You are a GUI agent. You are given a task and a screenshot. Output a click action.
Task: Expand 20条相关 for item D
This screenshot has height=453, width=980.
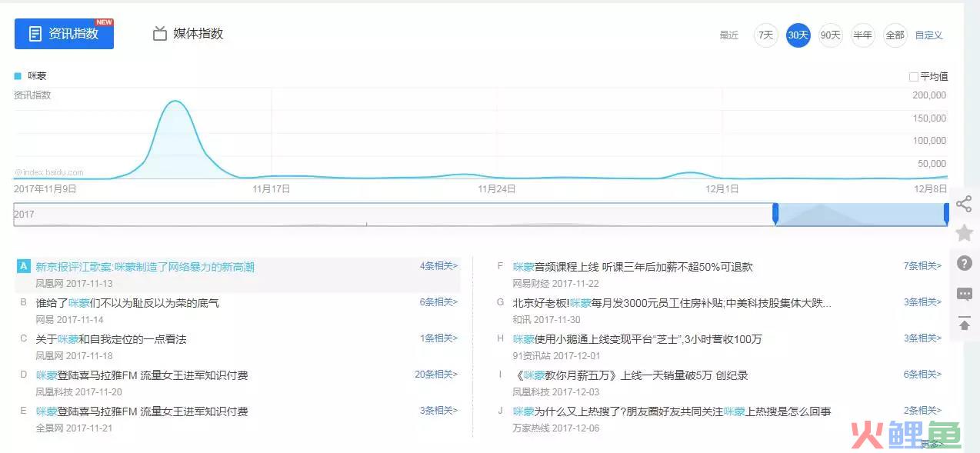pyautogui.click(x=436, y=375)
